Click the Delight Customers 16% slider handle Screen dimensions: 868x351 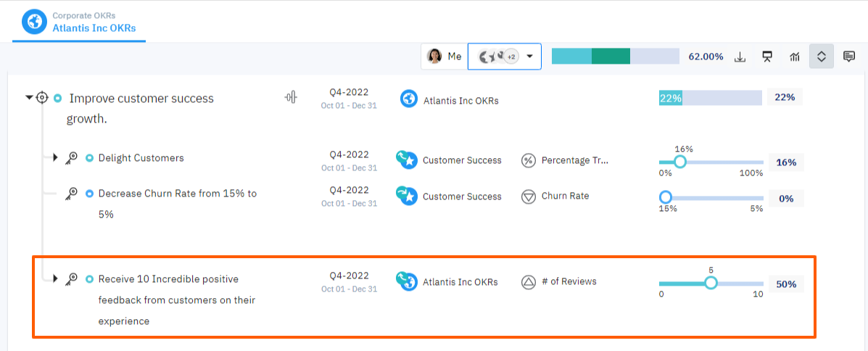tap(679, 162)
